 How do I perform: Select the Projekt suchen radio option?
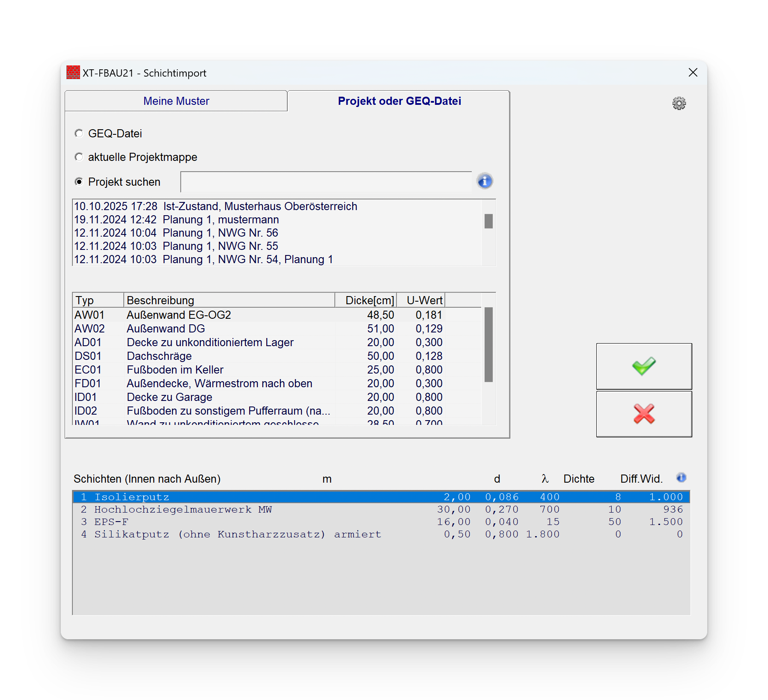tap(79, 182)
